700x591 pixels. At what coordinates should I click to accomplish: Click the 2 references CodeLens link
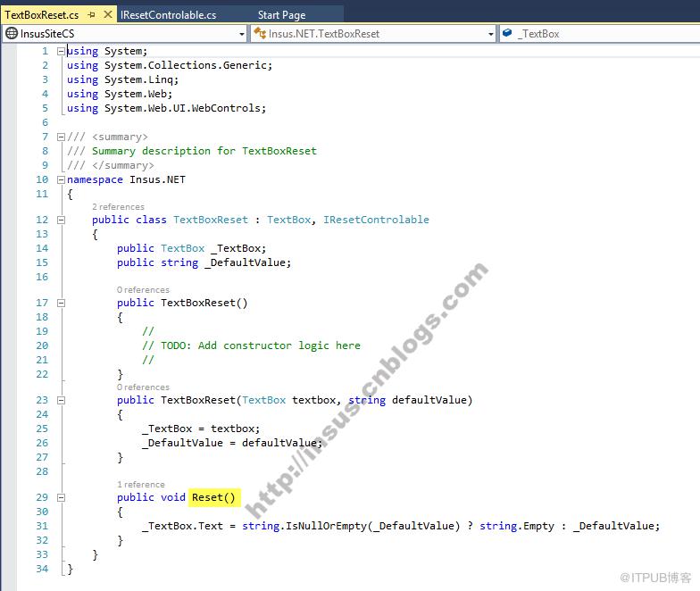(118, 207)
